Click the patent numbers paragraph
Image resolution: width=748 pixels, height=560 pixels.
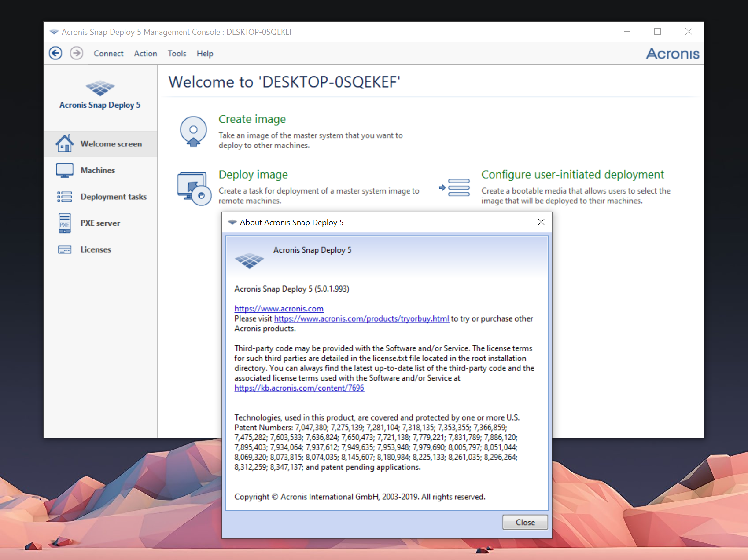pyautogui.click(x=377, y=442)
